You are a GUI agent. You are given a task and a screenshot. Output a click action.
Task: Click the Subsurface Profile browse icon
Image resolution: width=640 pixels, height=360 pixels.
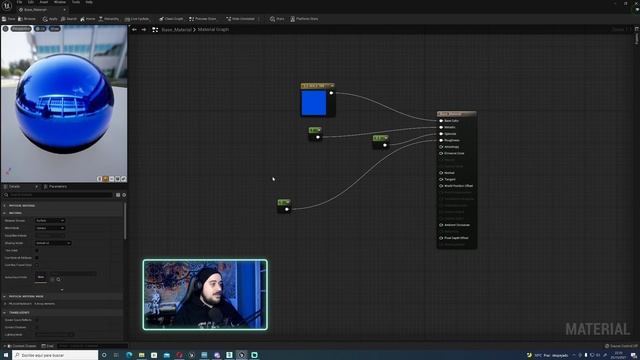58,280
